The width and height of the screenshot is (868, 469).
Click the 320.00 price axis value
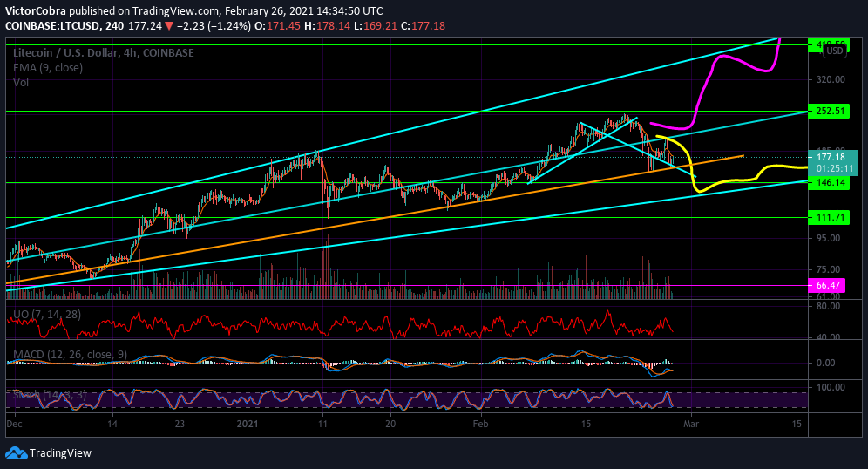(x=831, y=79)
